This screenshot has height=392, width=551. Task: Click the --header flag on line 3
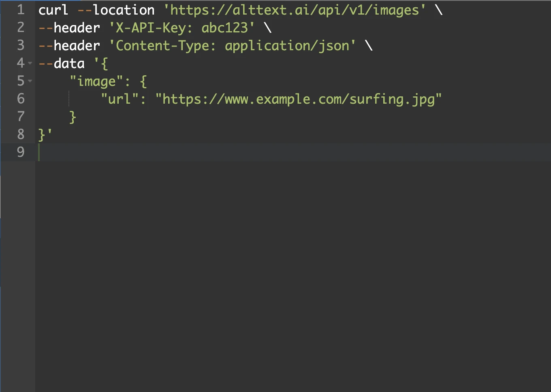(69, 45)
